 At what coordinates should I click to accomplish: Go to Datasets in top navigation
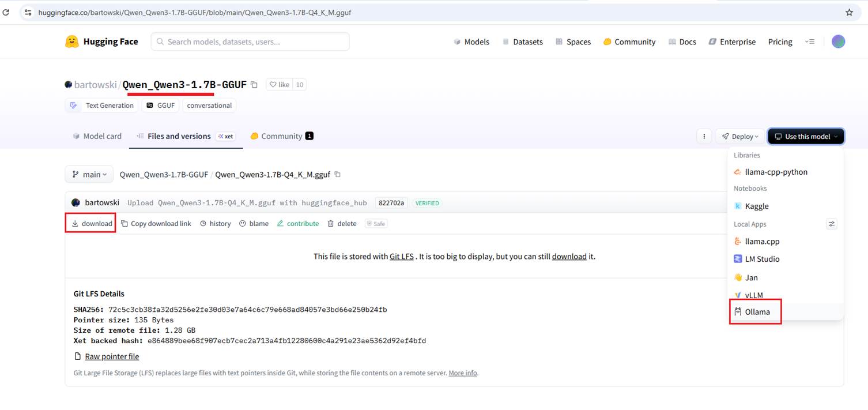523,42
